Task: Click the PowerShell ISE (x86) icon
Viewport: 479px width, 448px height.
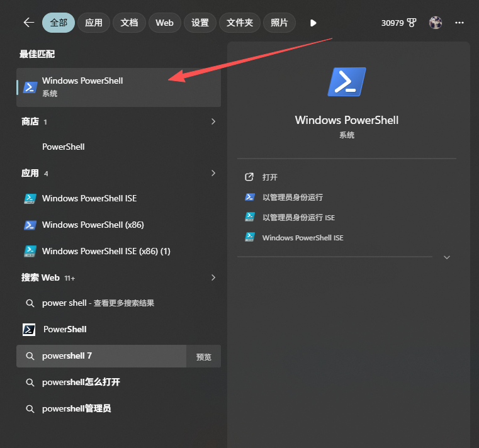Action: (30, 251)
